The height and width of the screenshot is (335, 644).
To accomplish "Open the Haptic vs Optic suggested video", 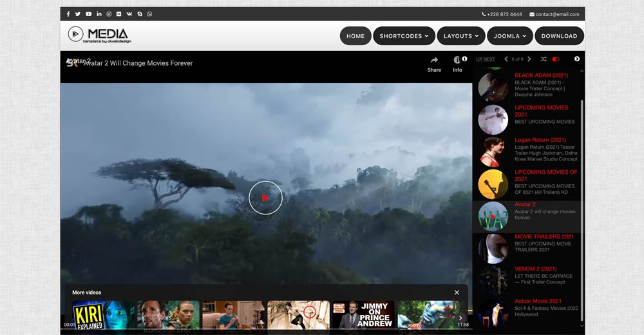I will [x=168, y=314].
